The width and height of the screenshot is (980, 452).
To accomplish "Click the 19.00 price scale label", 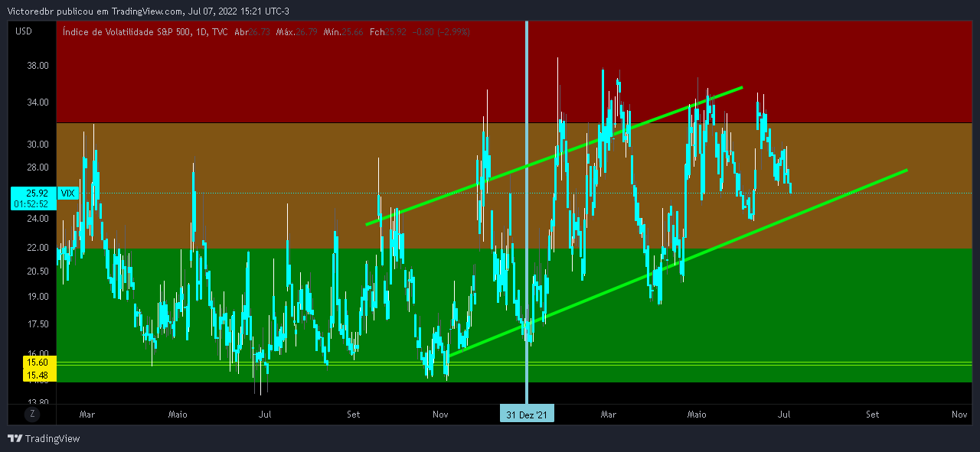I will [38, 297].
